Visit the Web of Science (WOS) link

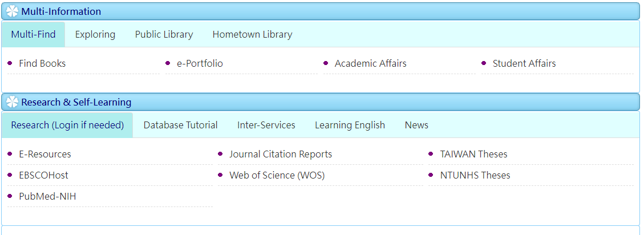pos(277,176)
